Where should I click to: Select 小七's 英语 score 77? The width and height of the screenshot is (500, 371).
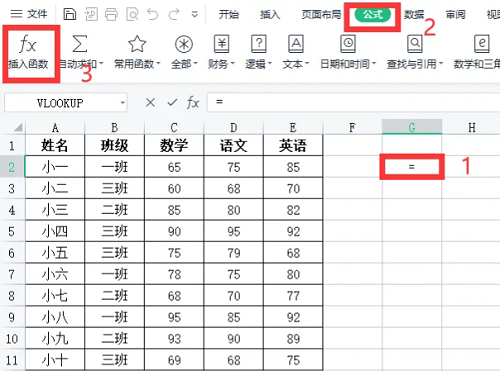pos(293,296)
